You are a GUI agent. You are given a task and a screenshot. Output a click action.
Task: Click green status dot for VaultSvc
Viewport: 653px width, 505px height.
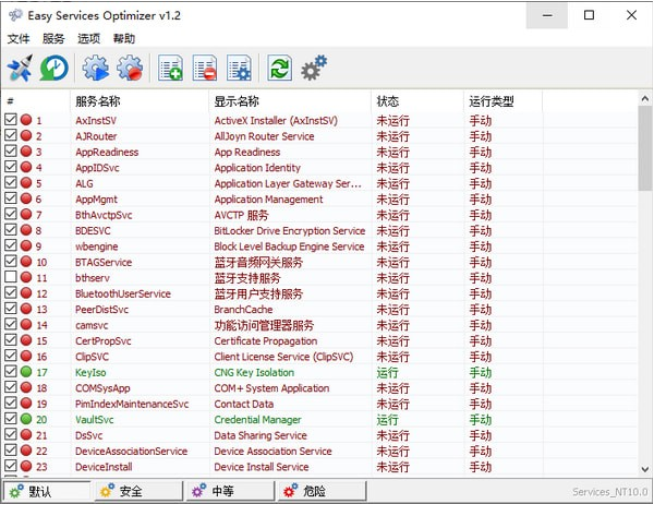pyautogui.click(x=26, y=419)
